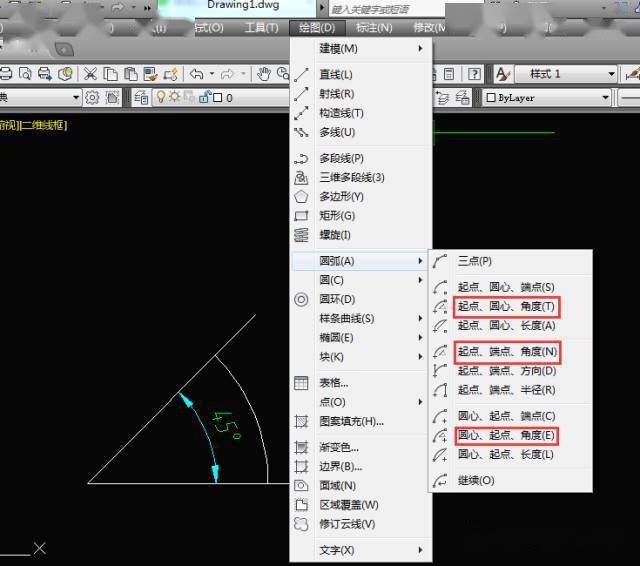Expand the 样条曲线(S) submenu
The width and height of the screenshot is (640, 566).
point(361,319)
